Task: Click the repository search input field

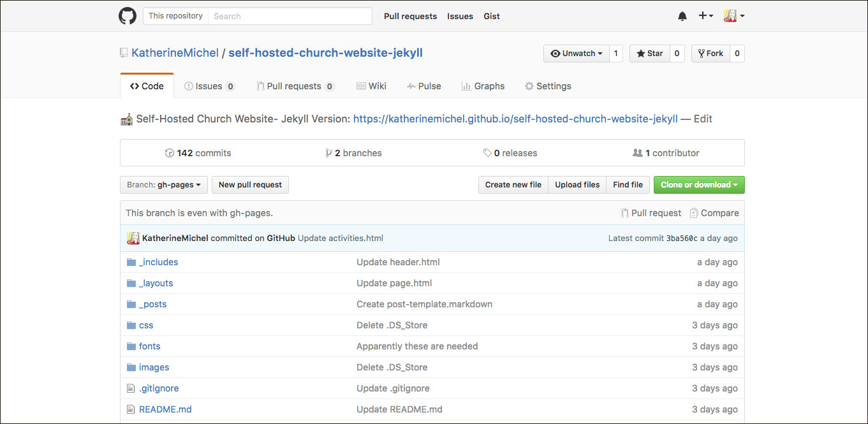Action: point(290,16)
